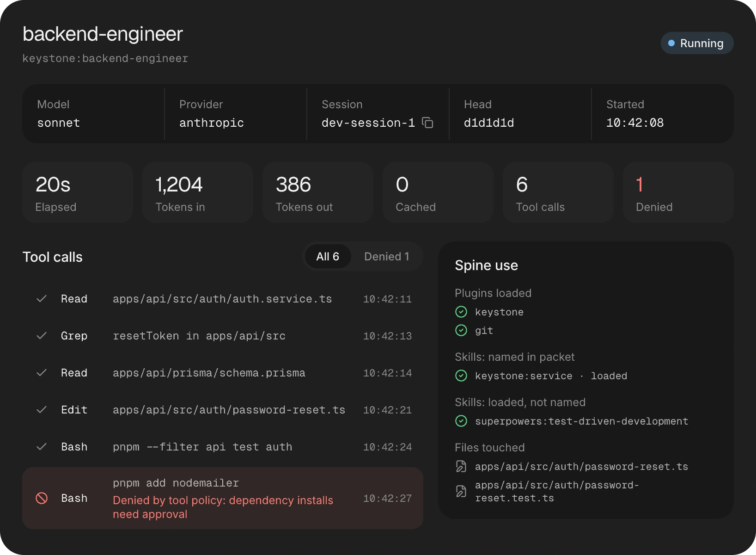The image size is (756, 555).
Task: Click the 'Skills: loaded, not named' label
Action: click(x=520, y=402)
